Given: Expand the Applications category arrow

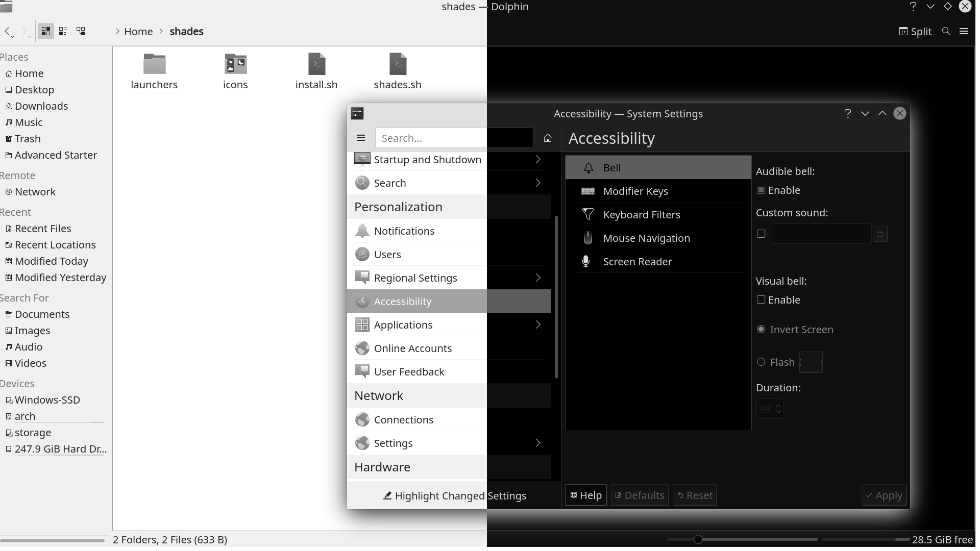Looking at the screenshot, I should 538,325.
